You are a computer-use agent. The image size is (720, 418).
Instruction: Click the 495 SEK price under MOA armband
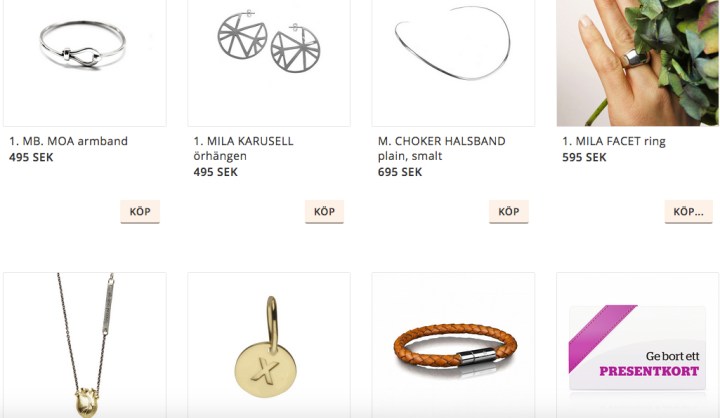pyautogui.click(x=31, y=157)
